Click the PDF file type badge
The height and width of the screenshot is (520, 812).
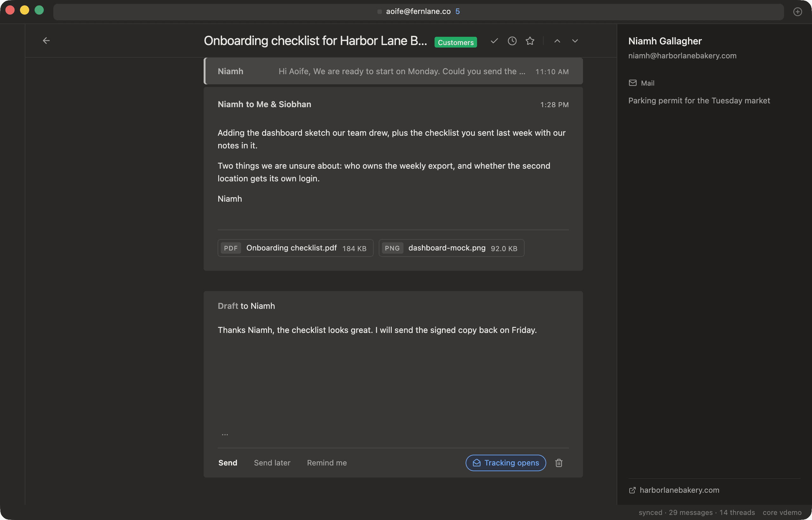231,248
